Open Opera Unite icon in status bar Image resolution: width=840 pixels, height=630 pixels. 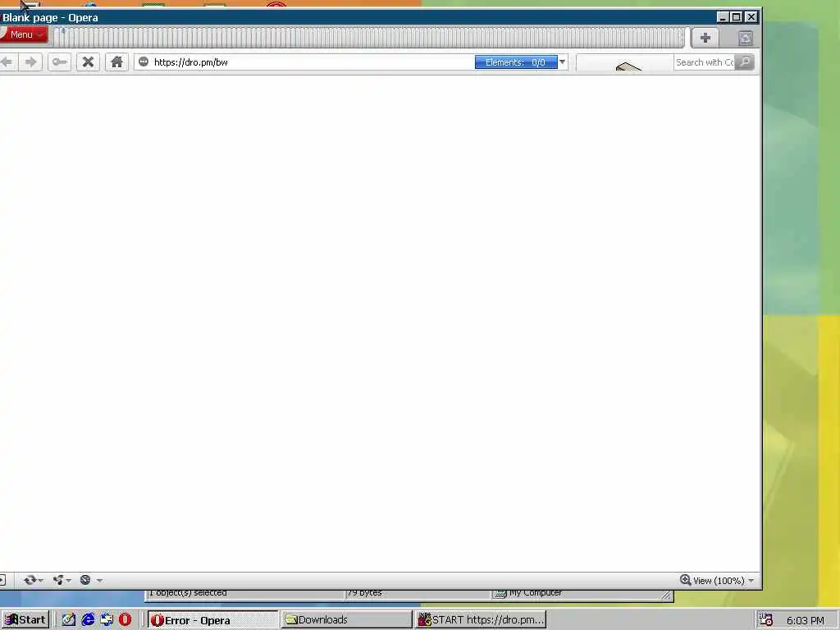coord(58,580)
